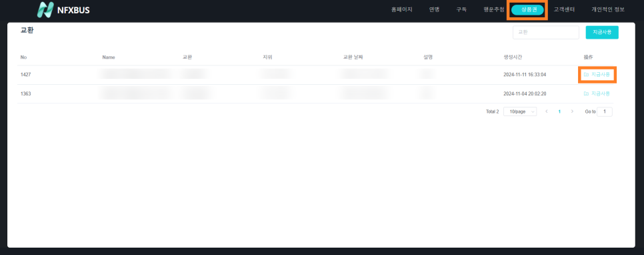This screenshot has width=644, height=255.
Task: Click 지금사용 link in row 1363
Action: coord(597,93)
